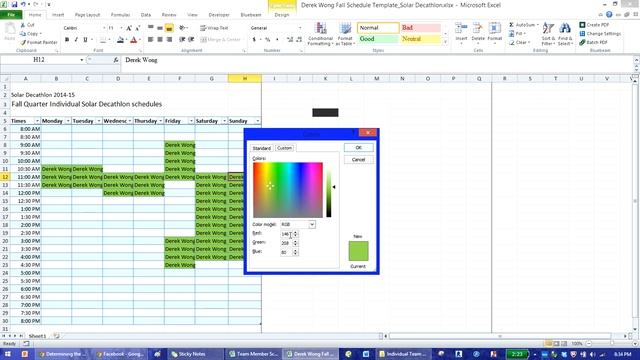640x360 pixels.
Task: Click OK in the Colors dialog
Action: point(358,148)
